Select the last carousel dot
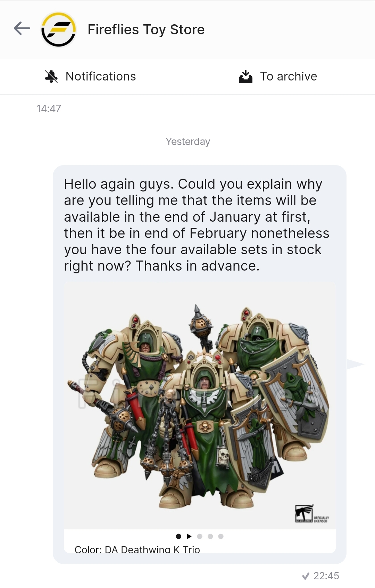Screen dimensions: 375x588 [x=221, y=536]
